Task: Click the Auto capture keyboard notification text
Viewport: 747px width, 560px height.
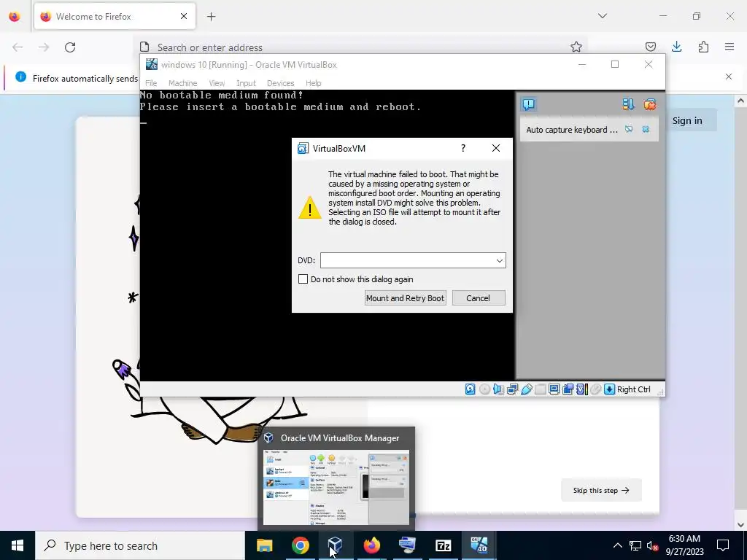Action: point(572,130)
